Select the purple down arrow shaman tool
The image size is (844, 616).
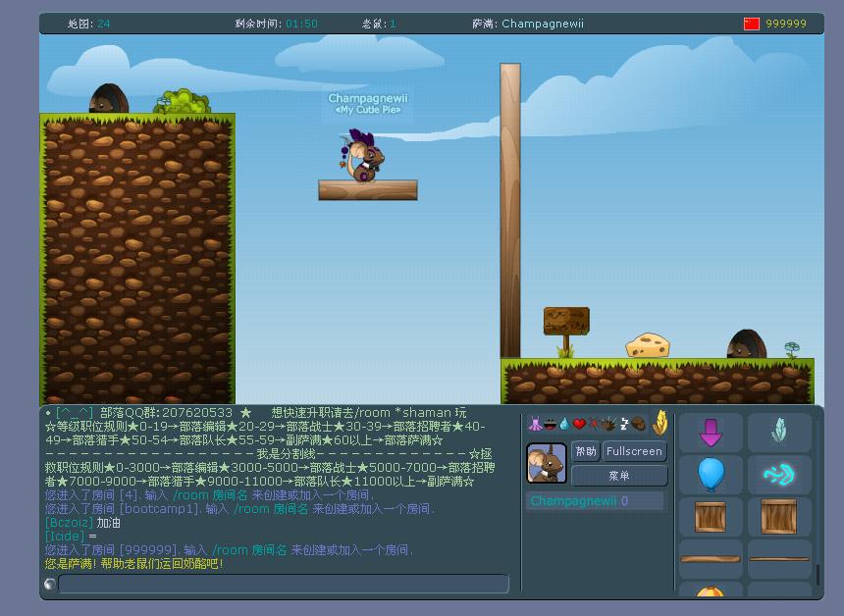711,433
